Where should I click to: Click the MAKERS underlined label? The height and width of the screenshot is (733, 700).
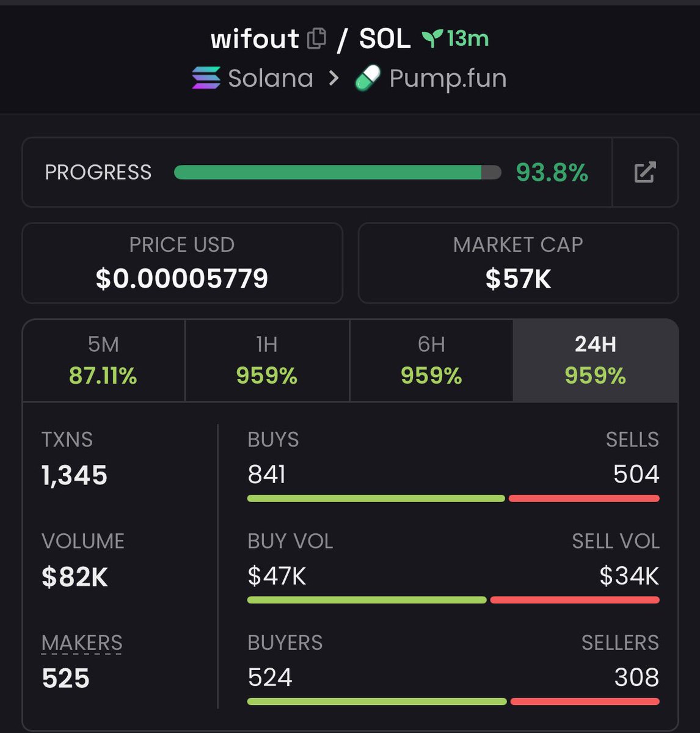click(82, 643)
